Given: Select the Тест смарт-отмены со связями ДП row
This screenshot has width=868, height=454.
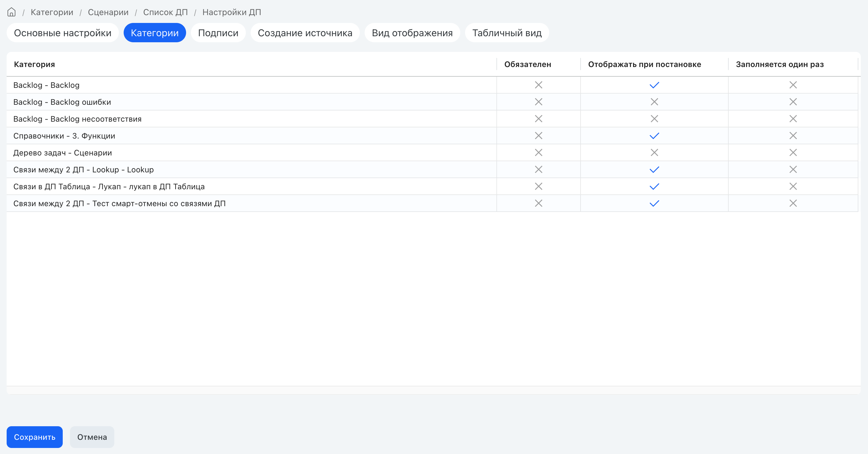Looking at the screenshot, I should [432, 203].
